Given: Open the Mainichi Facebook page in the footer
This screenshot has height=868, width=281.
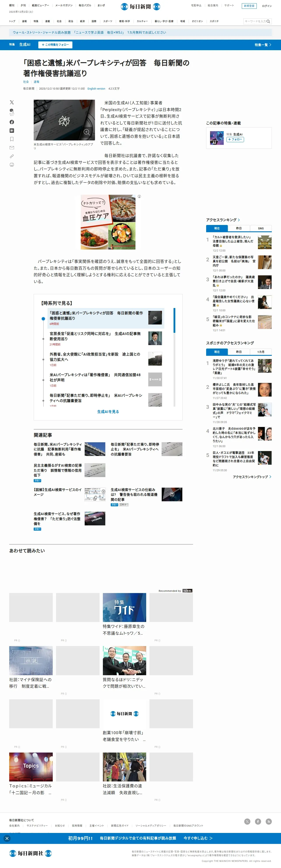Looking at the screenshot, I should tap(258, 822).
